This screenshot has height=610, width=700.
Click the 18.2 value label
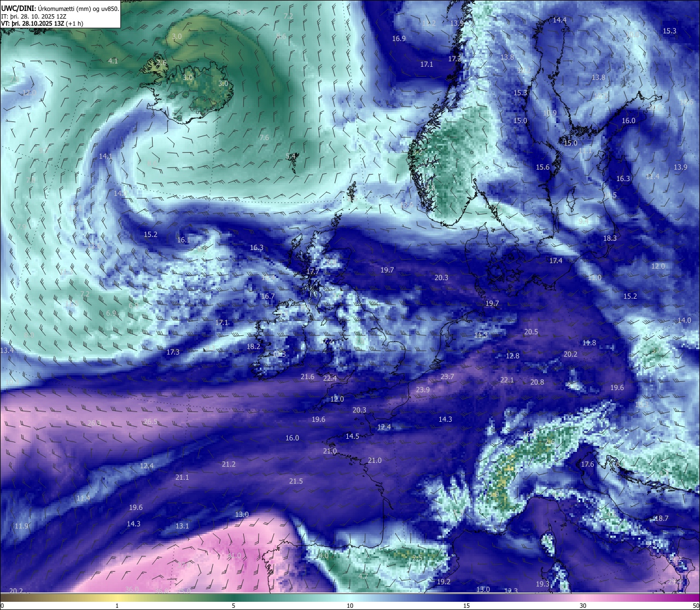[253, 346]
